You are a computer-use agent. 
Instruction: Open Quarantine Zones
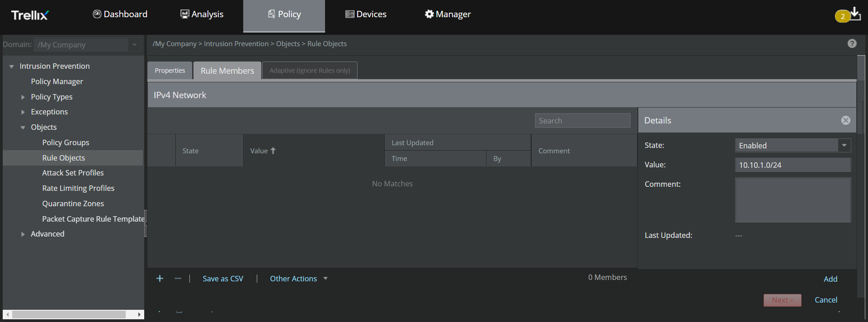click(73, 204)
